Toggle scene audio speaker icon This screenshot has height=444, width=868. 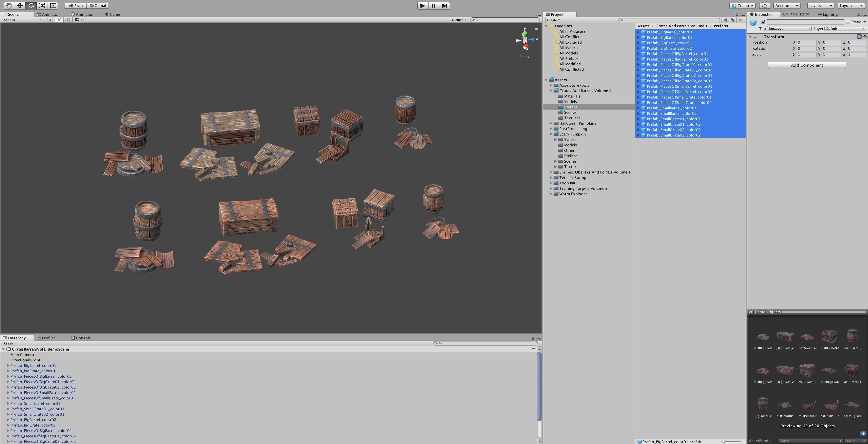68,20
